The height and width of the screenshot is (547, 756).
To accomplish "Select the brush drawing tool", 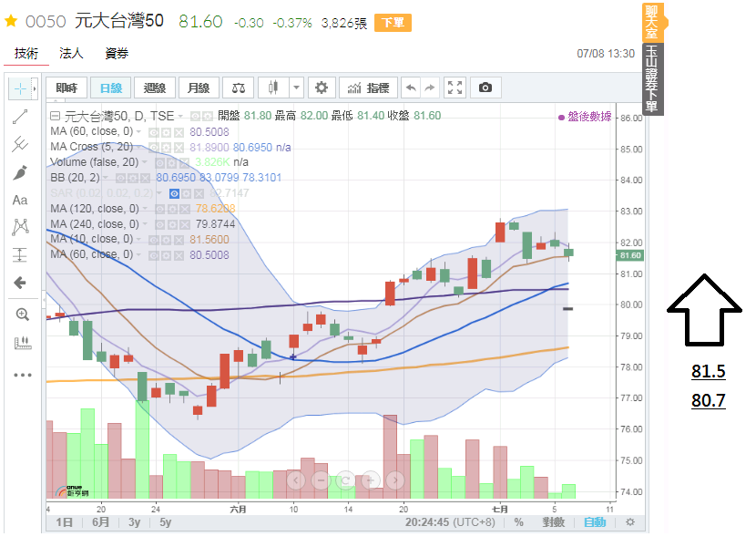I will point(20,172).
